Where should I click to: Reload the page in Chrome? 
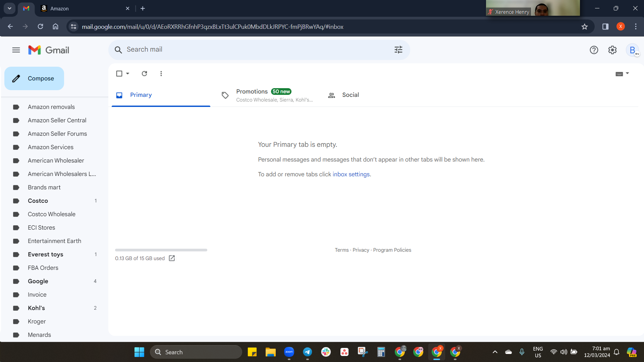[x=40, y=26]
